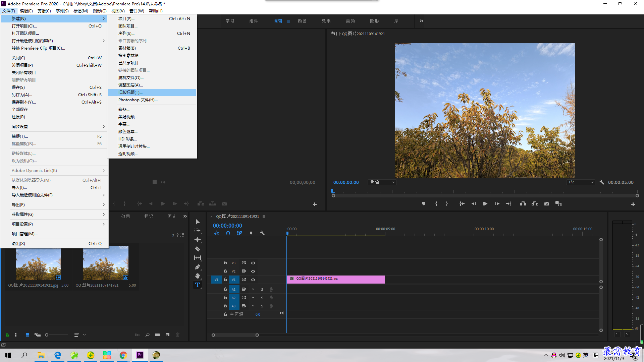Add a marker in the timeline header
This screenshot has width=644, height=362.
click(x=251, y=233)
